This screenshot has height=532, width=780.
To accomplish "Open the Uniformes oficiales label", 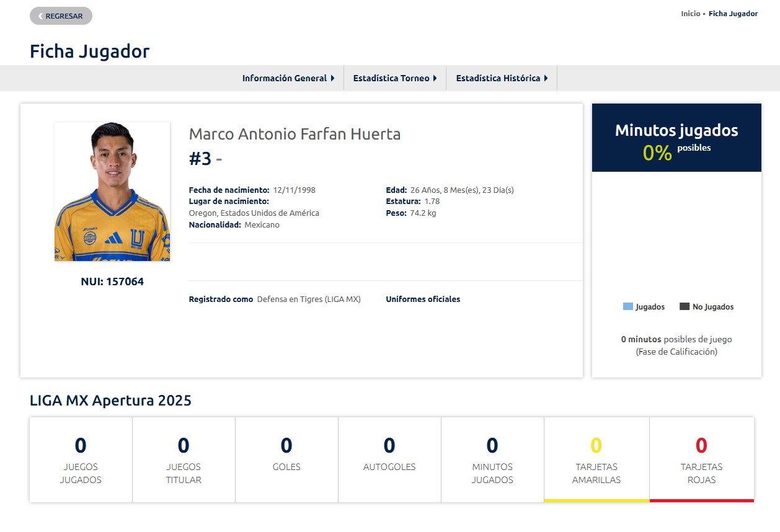I will 423,299.
